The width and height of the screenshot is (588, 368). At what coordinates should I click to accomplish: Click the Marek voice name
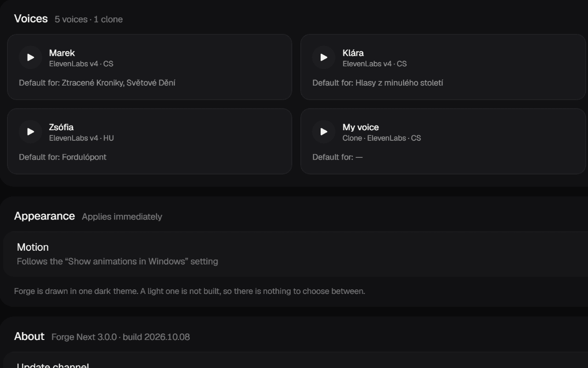tap(62, 53)
